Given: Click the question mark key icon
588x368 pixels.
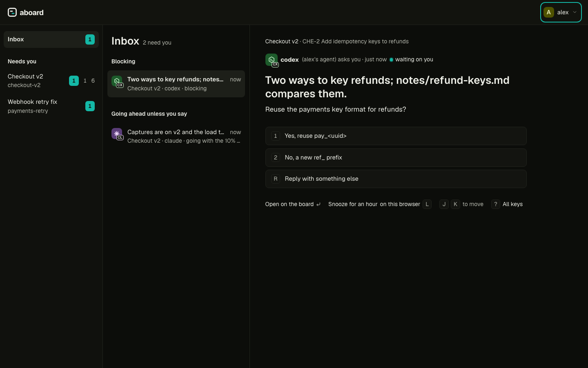Looking at the screenshot, I should pyautogui.click(x=496, y=204).
